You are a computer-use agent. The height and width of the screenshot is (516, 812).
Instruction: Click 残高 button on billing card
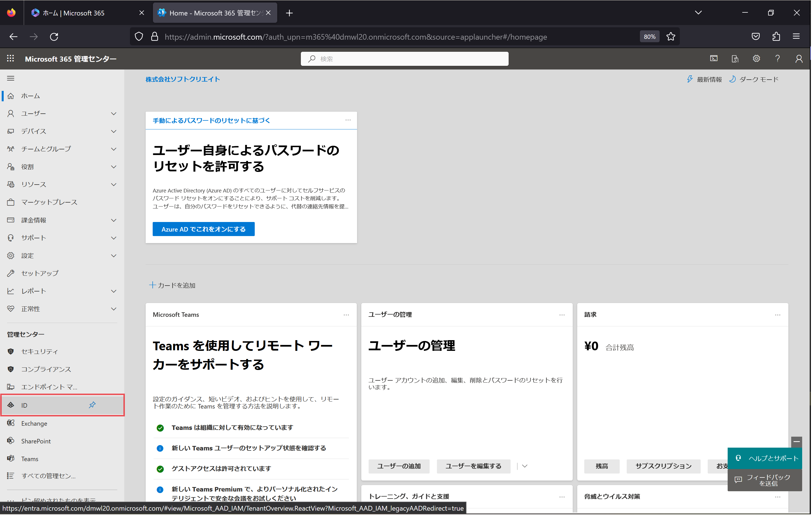pyautogui.click(x=602, y=466)
